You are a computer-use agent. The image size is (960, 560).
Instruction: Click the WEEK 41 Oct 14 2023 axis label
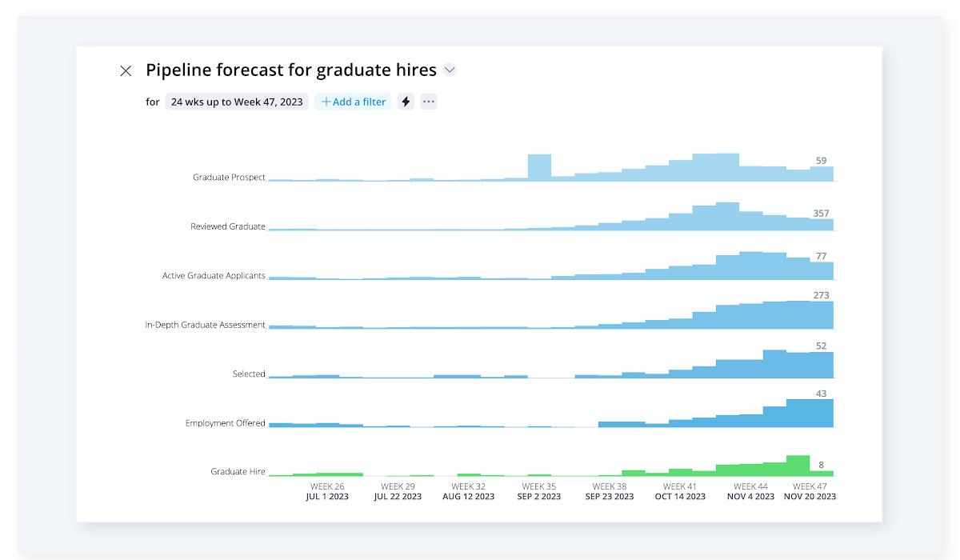coord(680,491)
